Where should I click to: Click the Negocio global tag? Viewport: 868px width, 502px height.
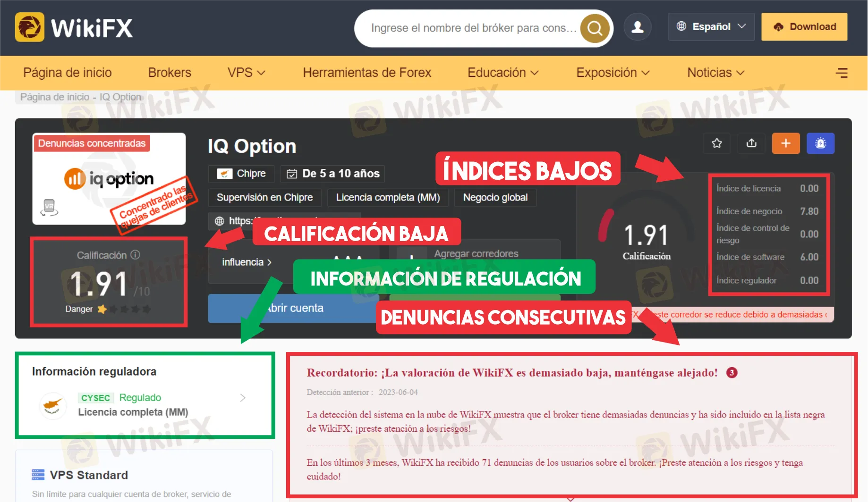point(495,197)
